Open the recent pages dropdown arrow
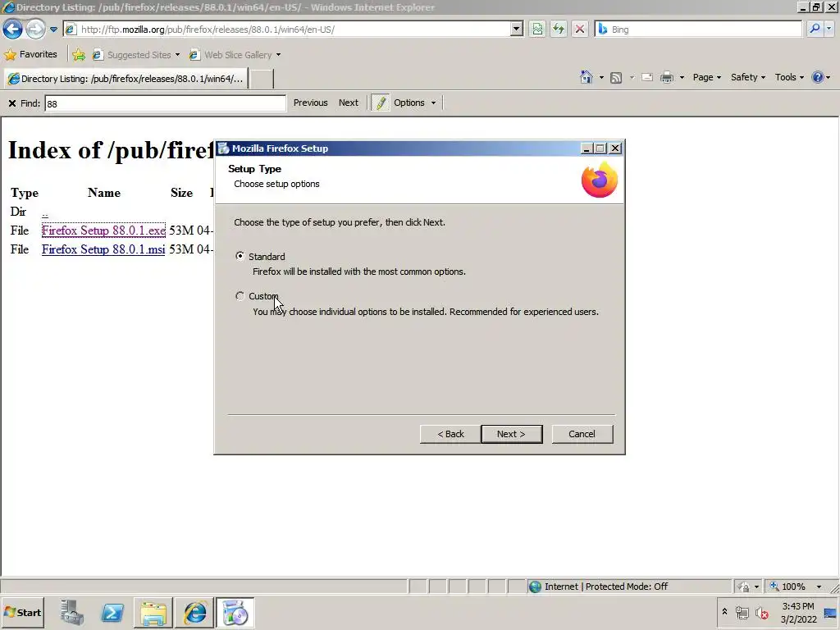Screen dimensions: 840x630 pyautogui.click(x=53, y=30)
